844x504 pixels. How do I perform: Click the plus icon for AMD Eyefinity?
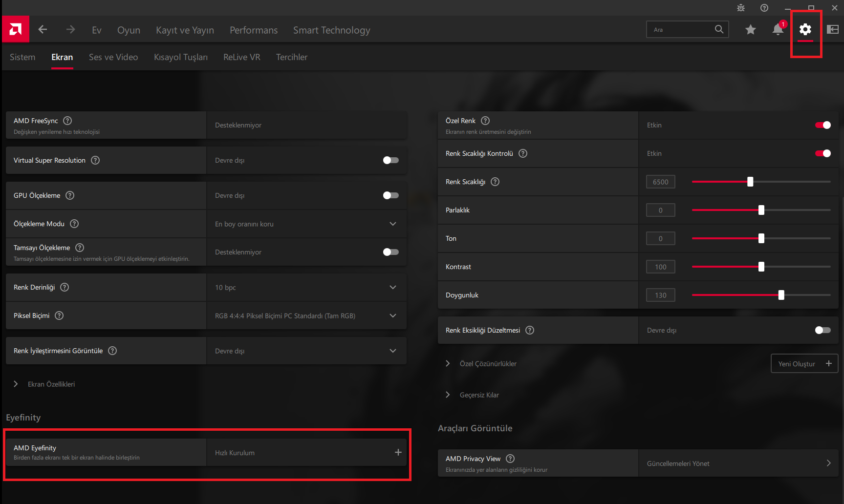coord(398,452)
